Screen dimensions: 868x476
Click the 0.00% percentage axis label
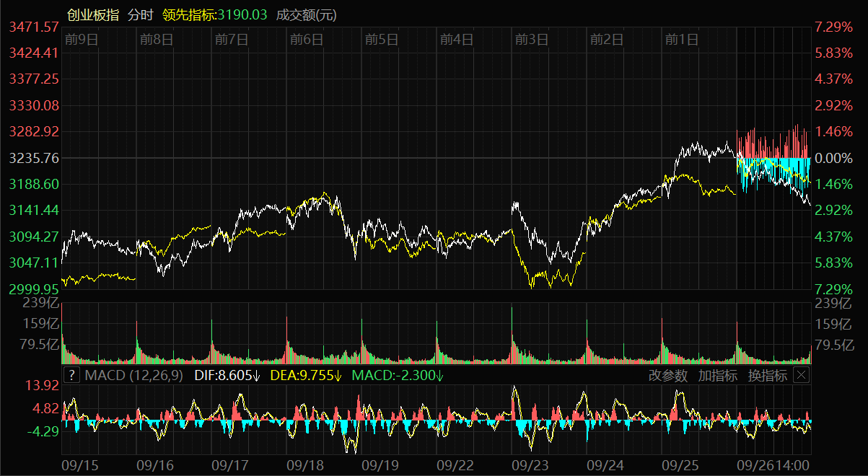click(833, 157)
